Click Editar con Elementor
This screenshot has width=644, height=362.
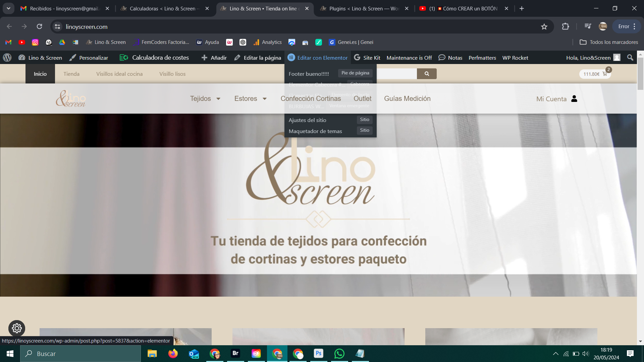318,58
